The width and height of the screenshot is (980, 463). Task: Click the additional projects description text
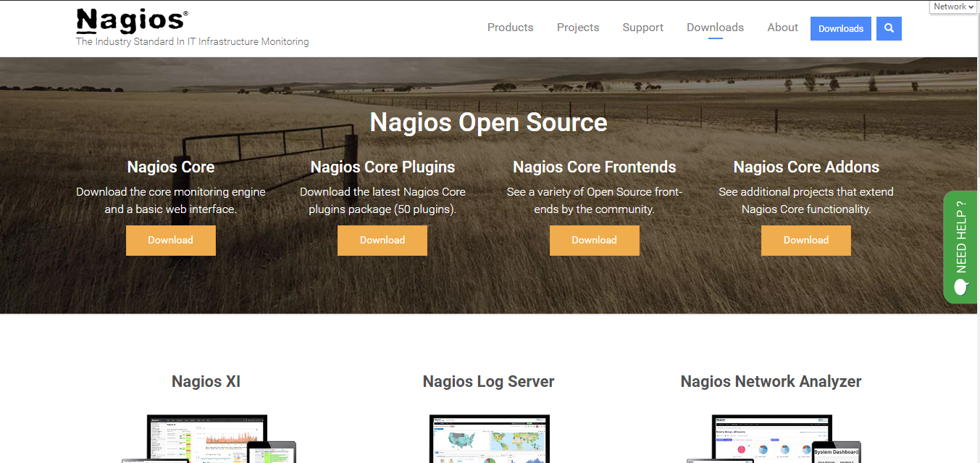pos(806,201)
